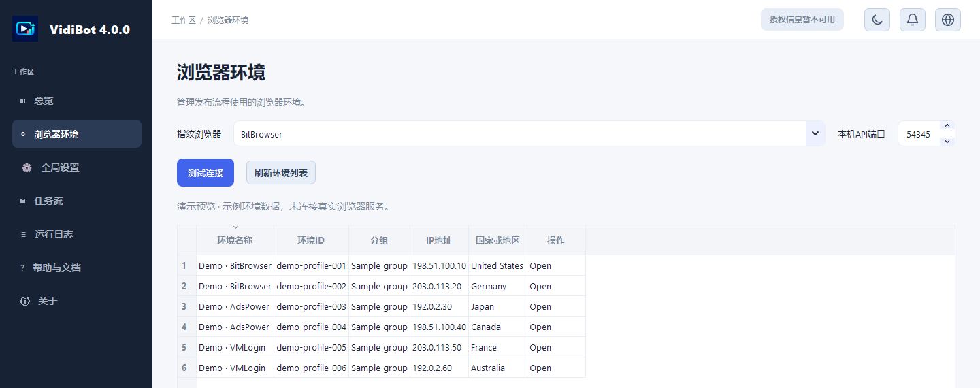Click the France cell
This screenshot has height=388, width=980.
497,347
